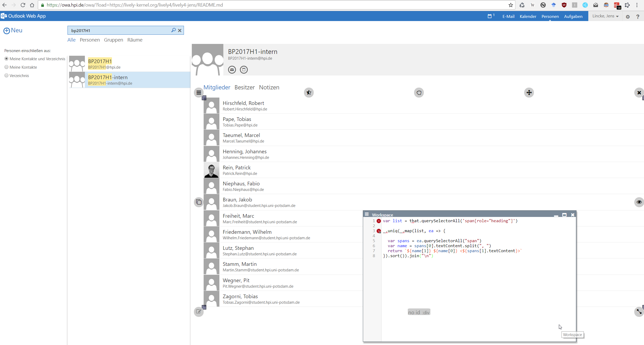Click the send email icon under BP2017H1-intern
Screen dimensions: 644x345
232,70
